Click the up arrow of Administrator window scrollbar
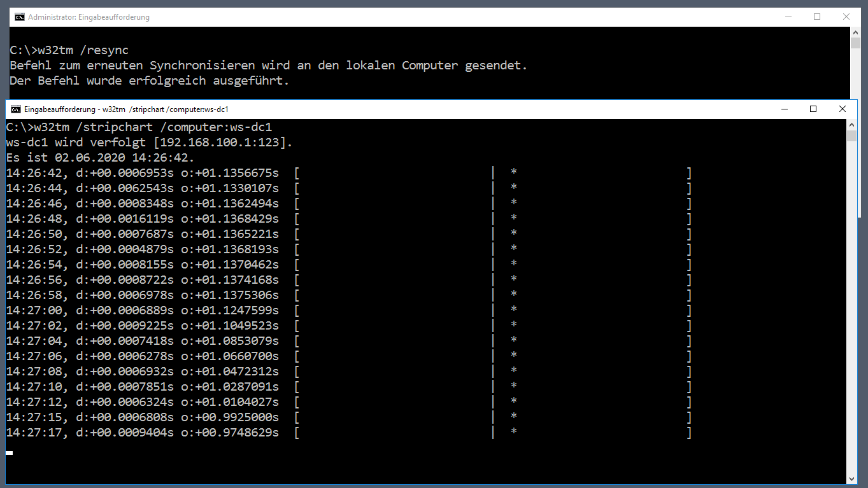The image size is (868, 488). [x=855, y=32]
